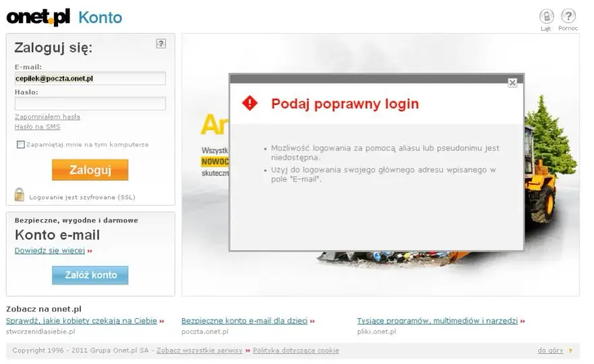594x364 pixels.
Task: Click the question mark help box in login panel
Action: [161, 44]
